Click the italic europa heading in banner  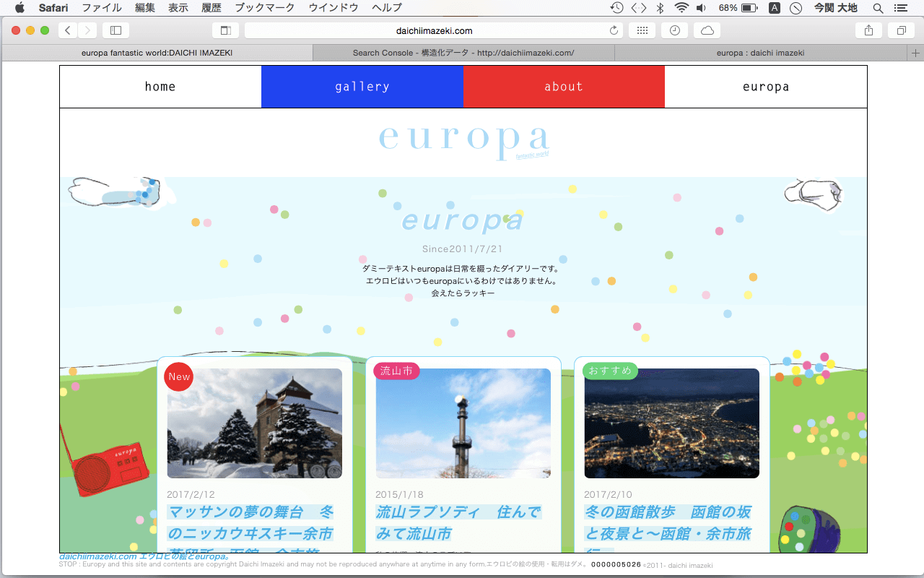(462, 220)
